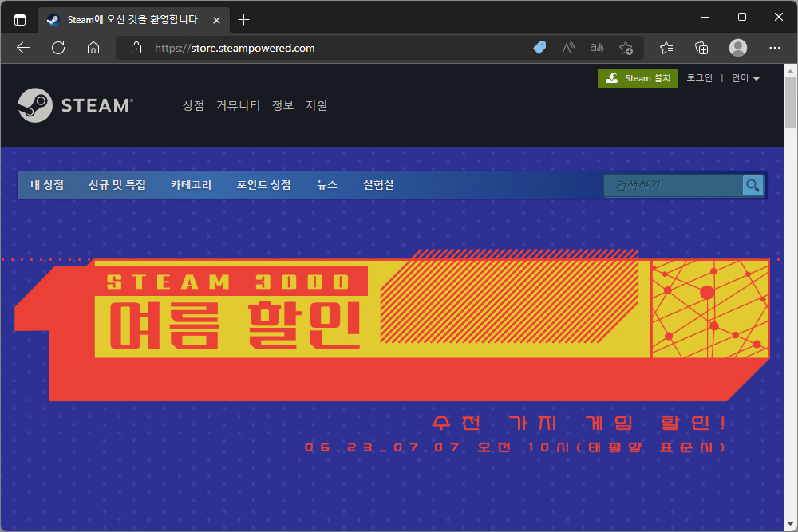This screenshot has width=798, height=532.
Task: Open the 카테고리 tab
Action: [191, 185]
